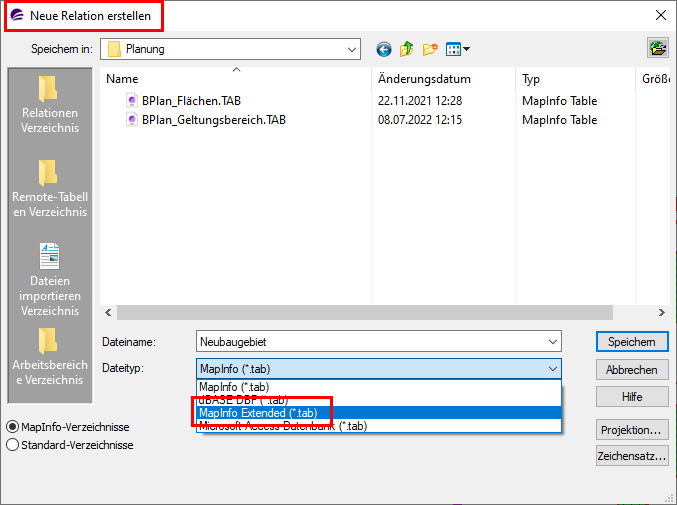677x505 pixels.
Task: Click the horizontal scrollbar right arrow
Action: click(660, 313)
